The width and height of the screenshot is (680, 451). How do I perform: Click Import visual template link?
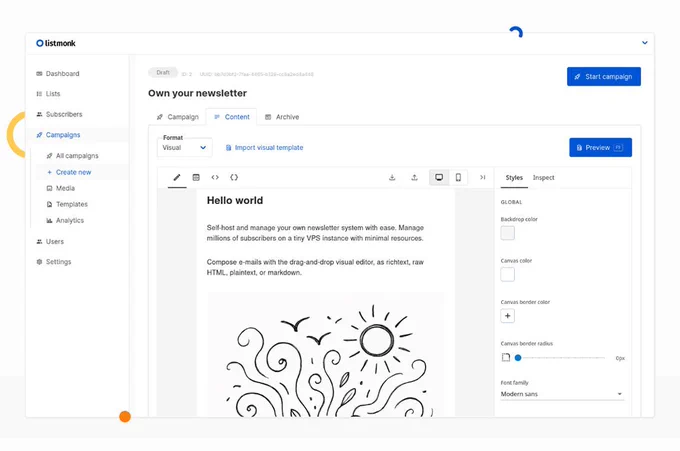click(264, 148)
